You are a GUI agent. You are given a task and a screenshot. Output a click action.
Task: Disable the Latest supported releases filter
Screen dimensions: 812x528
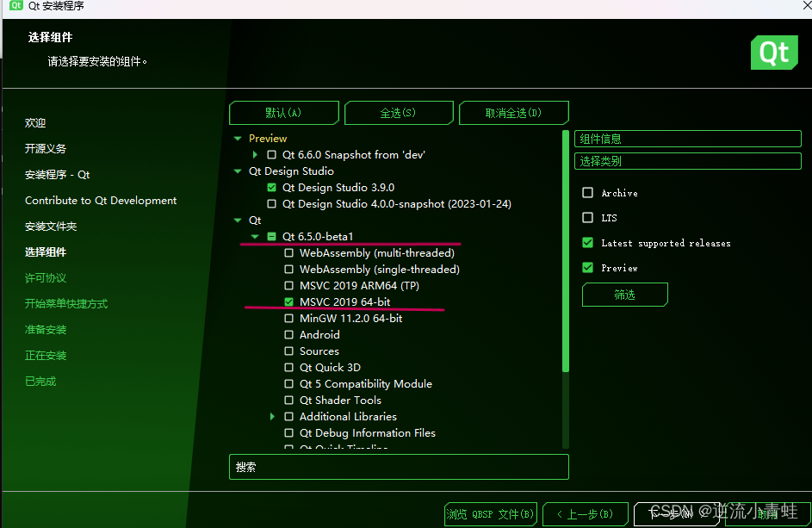pos(588,243)
